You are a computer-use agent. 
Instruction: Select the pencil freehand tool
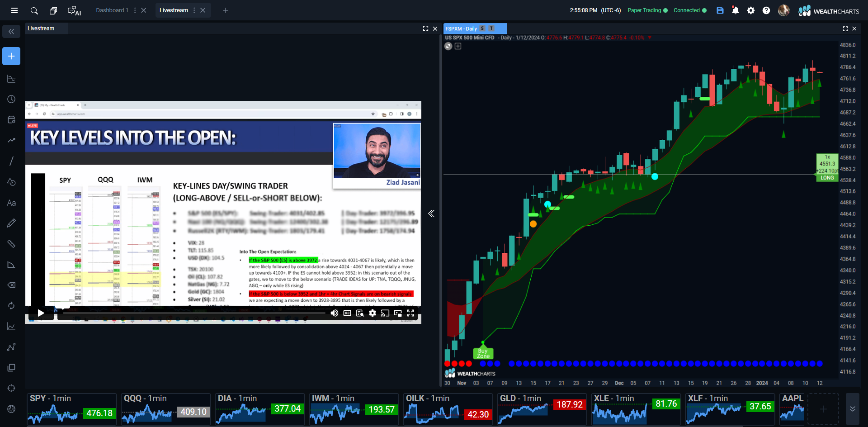point(11,223)
